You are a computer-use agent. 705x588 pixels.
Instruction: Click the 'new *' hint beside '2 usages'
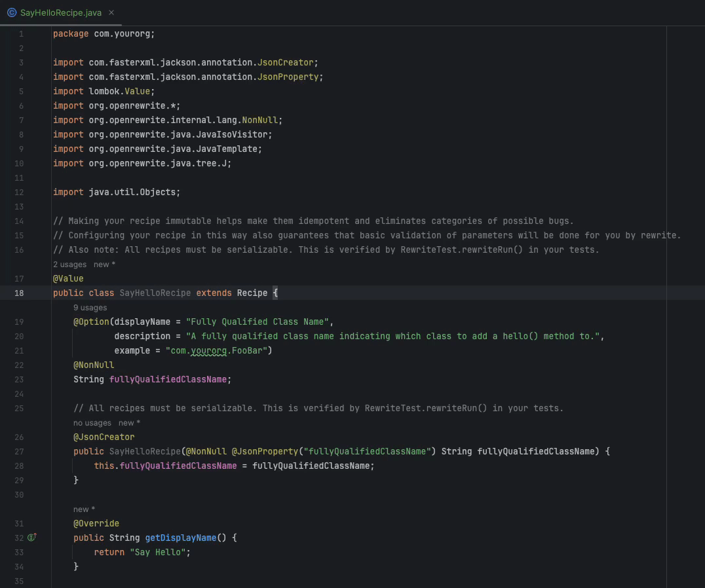[104, 265]
